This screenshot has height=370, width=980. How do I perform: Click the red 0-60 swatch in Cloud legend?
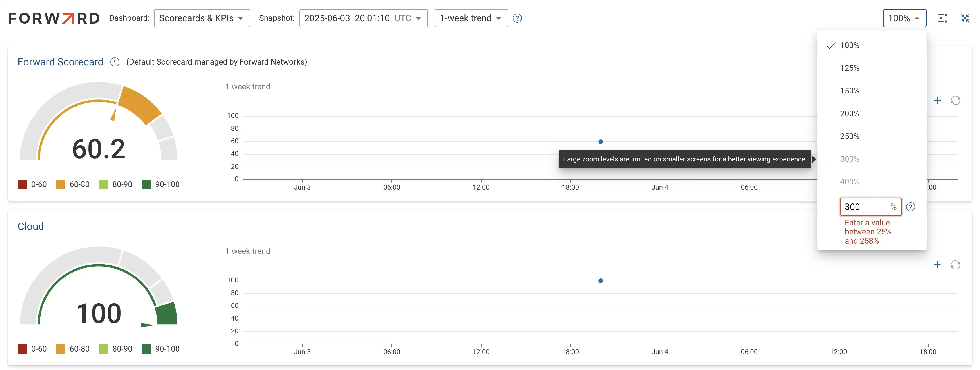click(x=22, y=349)
